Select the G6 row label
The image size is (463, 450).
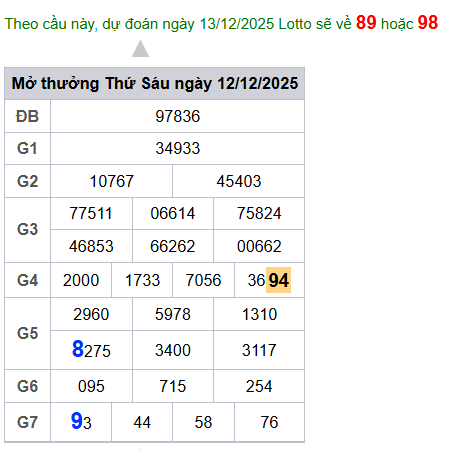27,386
